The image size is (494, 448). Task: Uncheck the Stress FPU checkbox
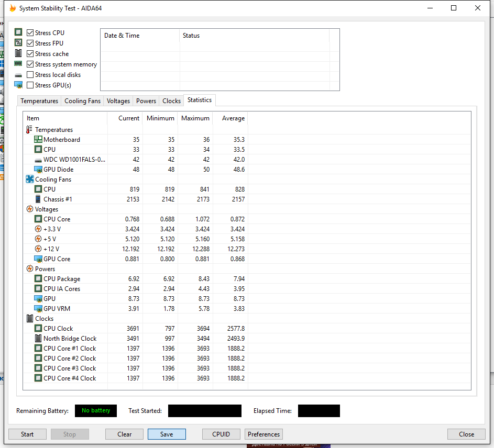click(30, 43)
